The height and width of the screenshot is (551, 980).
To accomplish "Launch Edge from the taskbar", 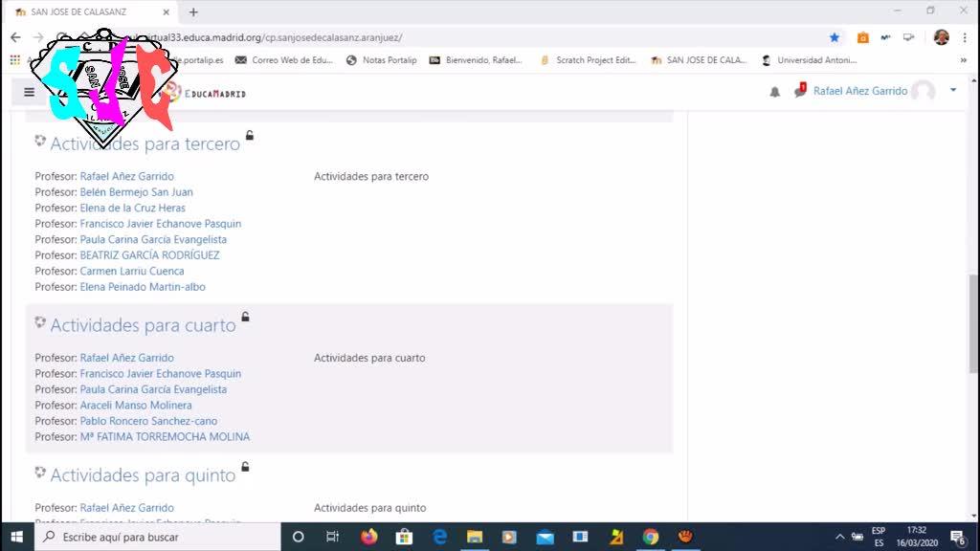I will click(439, 537).
